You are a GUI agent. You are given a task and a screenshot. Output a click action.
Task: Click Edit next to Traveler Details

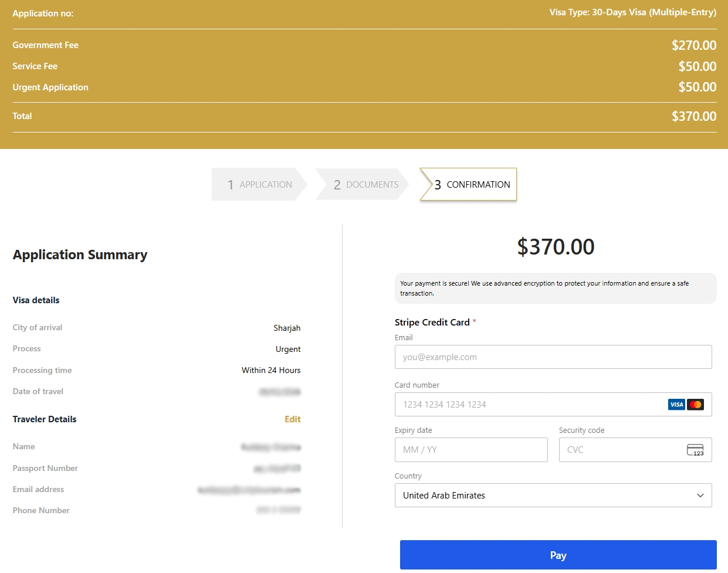[x=292, y=419]
